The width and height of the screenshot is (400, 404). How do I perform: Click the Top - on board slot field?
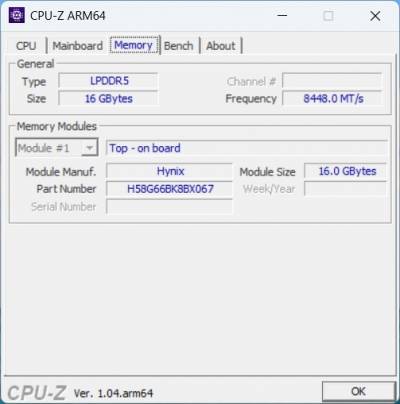click(247, 148)
